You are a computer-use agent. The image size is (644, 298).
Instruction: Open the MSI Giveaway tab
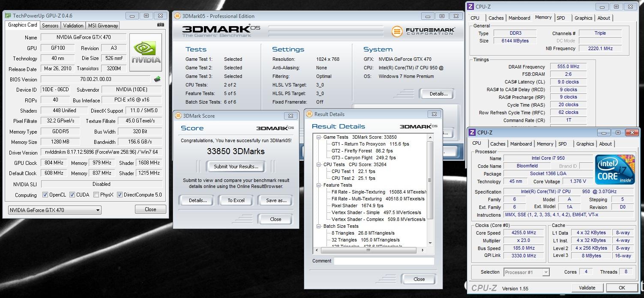pos(103,26)
